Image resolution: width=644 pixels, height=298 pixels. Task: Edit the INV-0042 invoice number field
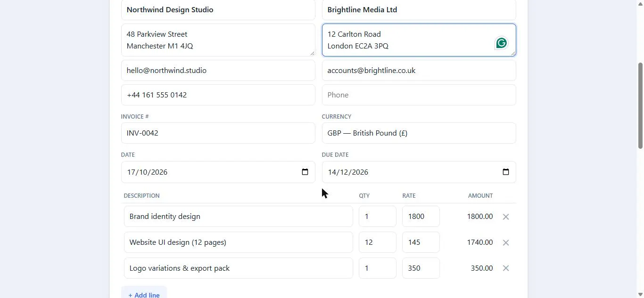pos(218,133)
